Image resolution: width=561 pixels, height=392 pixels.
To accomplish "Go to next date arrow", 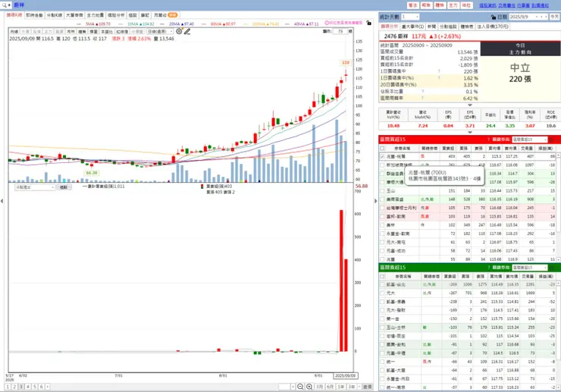I will pyautogui.click(x=546, y=17).
